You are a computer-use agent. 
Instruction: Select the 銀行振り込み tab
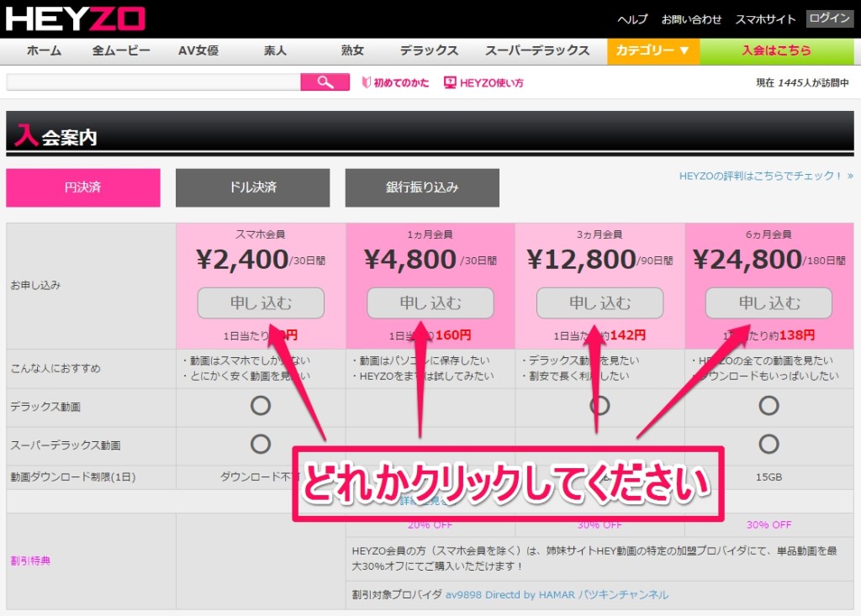point(422,187)
